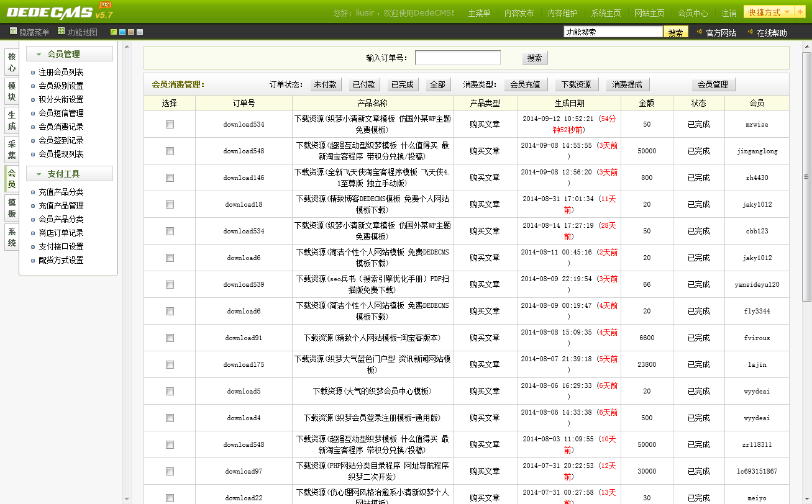Image resolution: width=812 pixels, height=504 pixels.
Task: Switch to the 模板 side tab
Action: click(11, 208)
